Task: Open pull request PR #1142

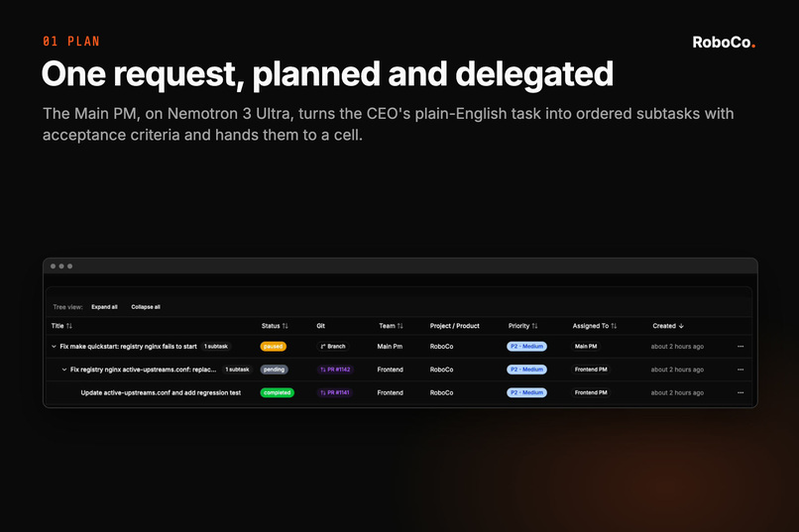Action: [335, 370]
